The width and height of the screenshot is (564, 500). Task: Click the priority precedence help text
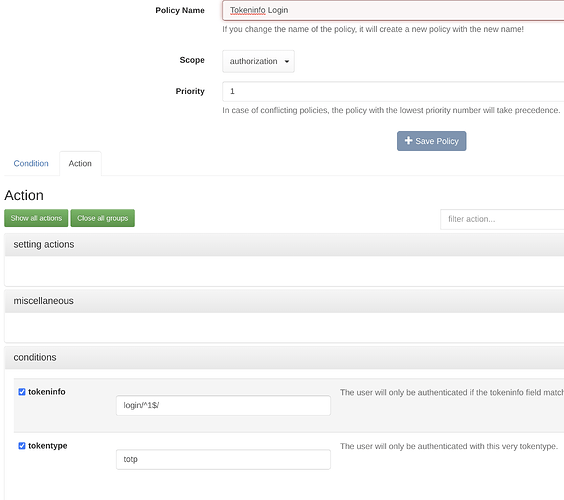tap(391, 110)
